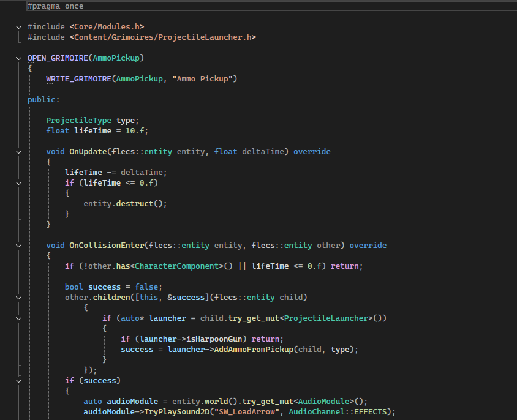
Task: Place cursor on the 10.f lifeTime value
Action: (134, 130)
